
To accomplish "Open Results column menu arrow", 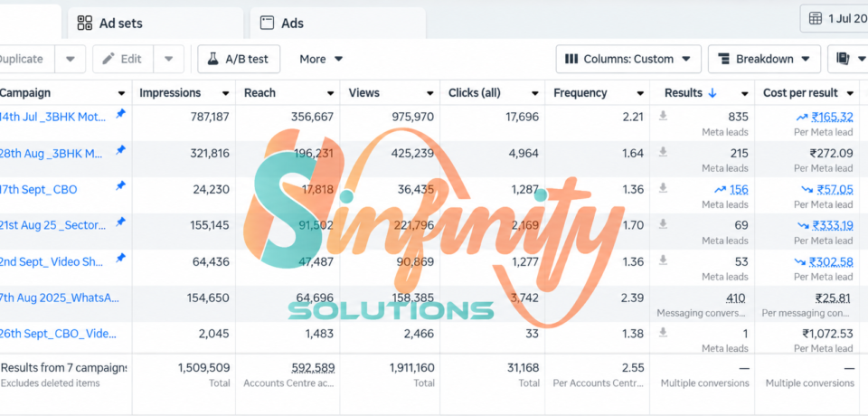I will click(745, 93).
